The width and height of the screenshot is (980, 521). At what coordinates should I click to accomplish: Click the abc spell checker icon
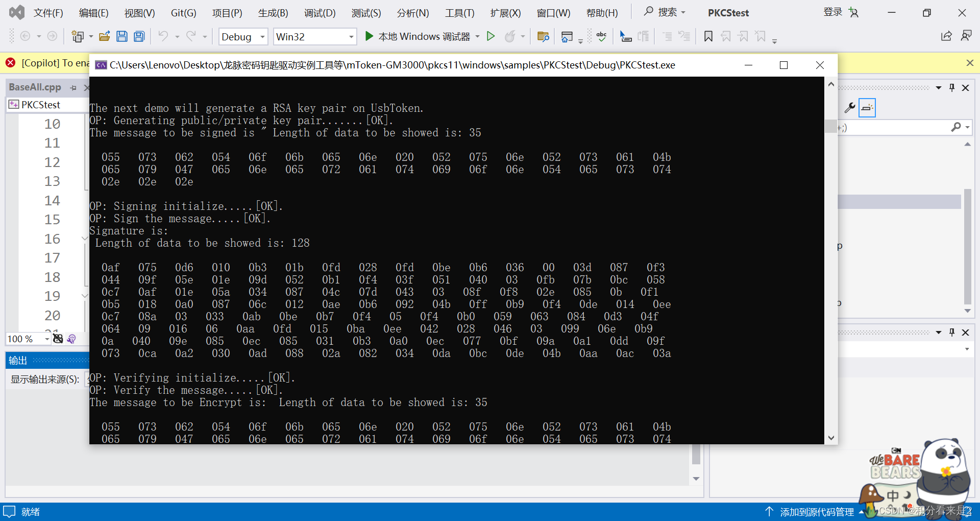pos(602,36)
